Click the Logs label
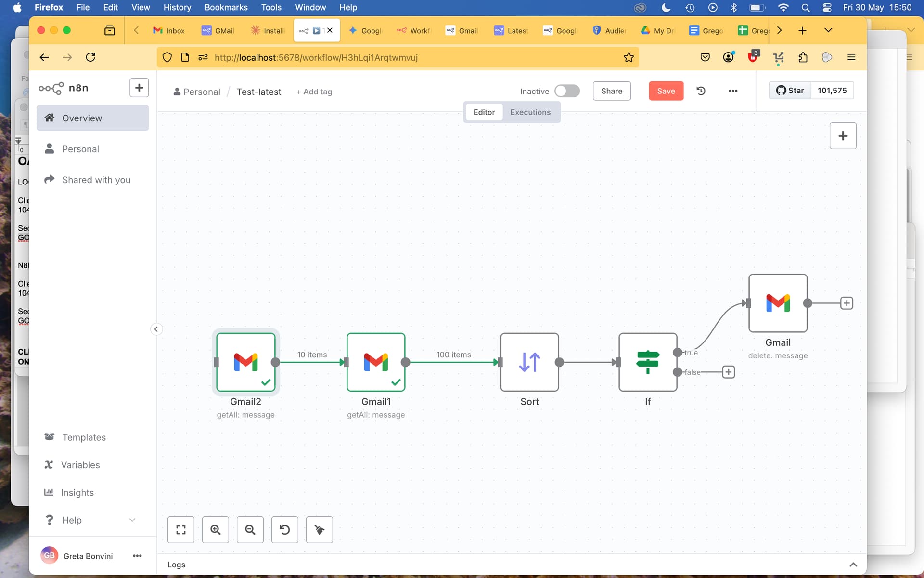 (176, 565)
